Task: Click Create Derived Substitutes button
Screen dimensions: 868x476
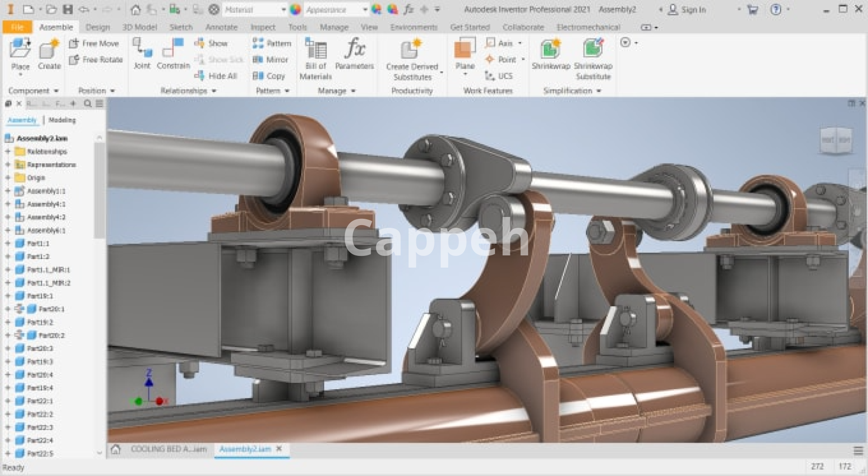Action: click(x=412, y=59)
